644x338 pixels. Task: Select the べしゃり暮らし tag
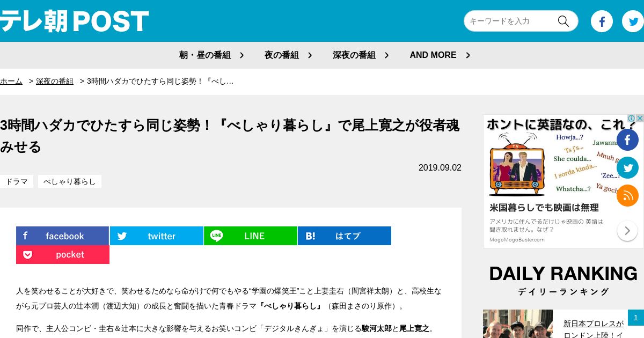tap(70, 181)
